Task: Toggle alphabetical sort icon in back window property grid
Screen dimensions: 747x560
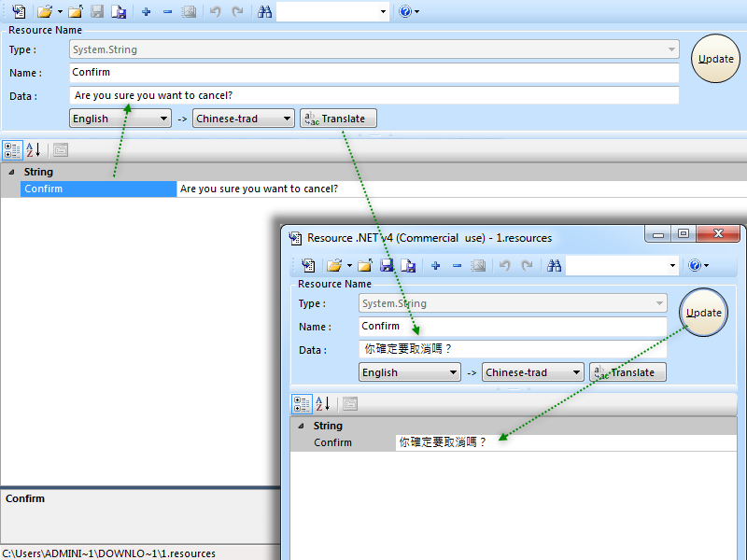Action: [34, 150]
